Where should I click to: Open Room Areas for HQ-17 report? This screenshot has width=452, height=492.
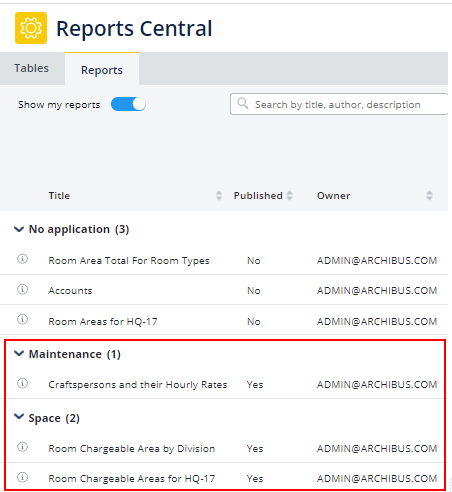coord(103,322)
